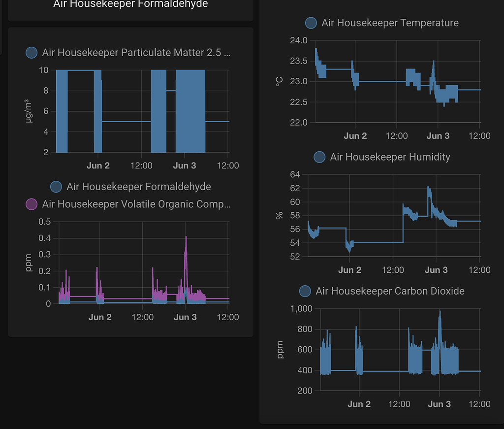The width and height of the screenshot is (504, 429).
Task: Click the top Air Housekeeper Formaldehyde card title
Action: [x=130, y=4]
